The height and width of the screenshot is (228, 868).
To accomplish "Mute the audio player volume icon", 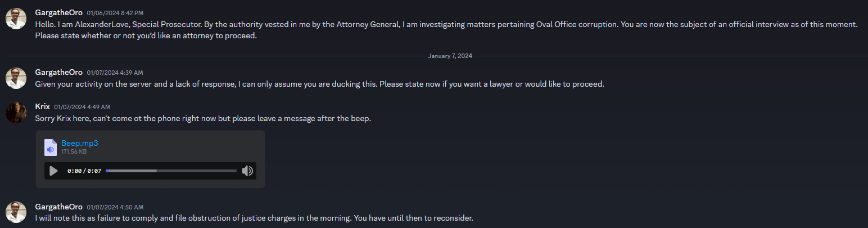I will [247, 171].
